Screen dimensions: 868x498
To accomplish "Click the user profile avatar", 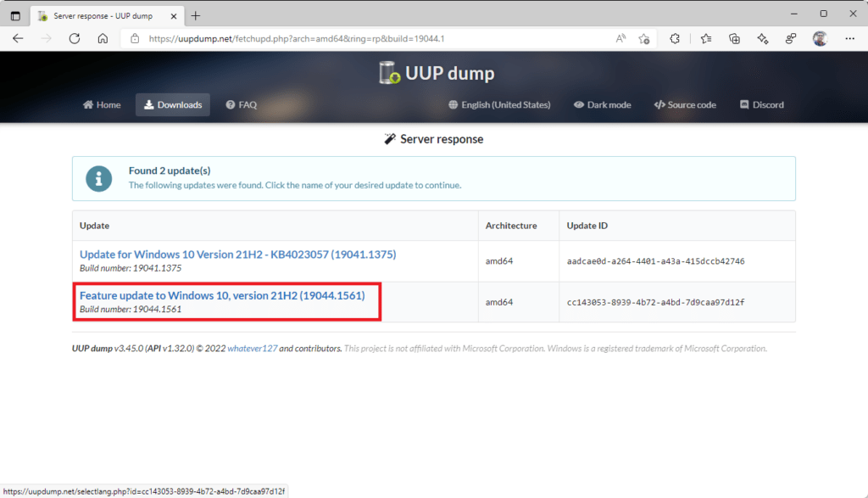I will (820, 38).
